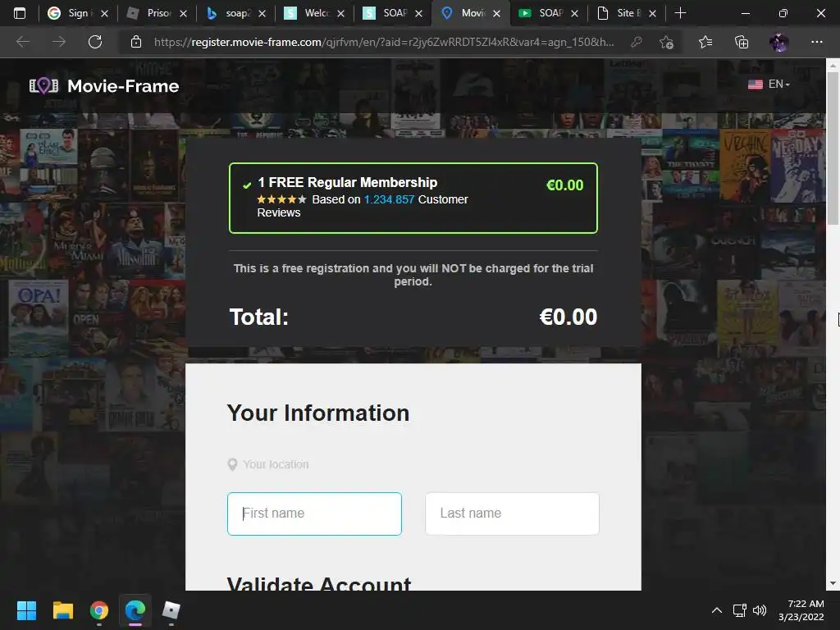
Task: Click the Your location pin icon
Action: 232,464
